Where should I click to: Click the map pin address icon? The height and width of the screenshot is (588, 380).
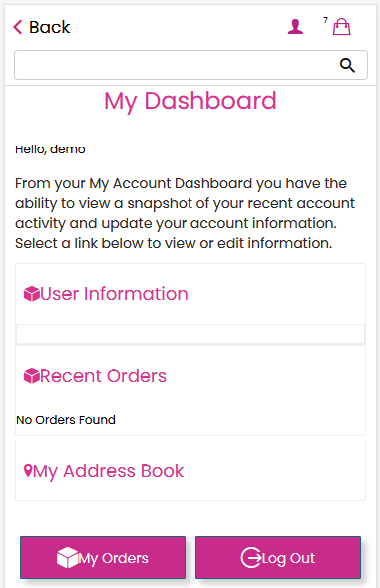(28, 471)
